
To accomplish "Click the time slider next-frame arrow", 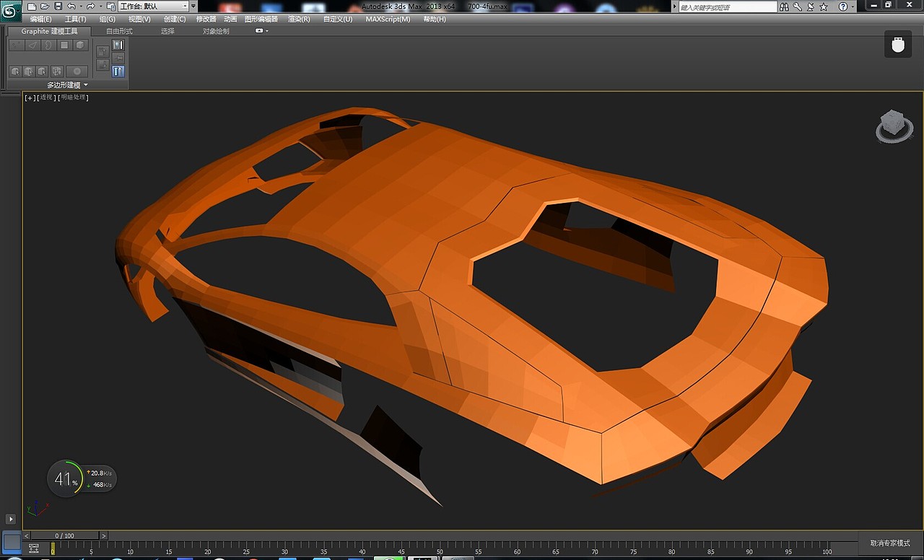I will [x=105, y=535].
